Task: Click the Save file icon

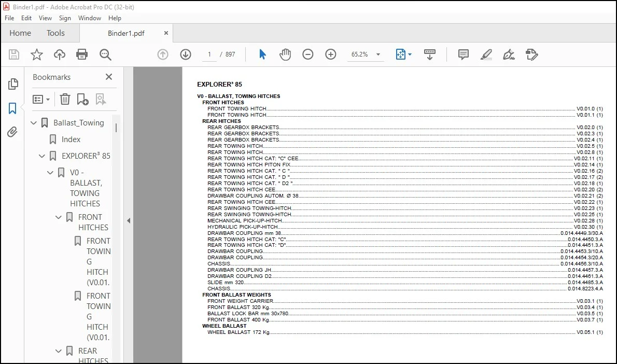Action: pyautogui.click(x=14, y=54)
